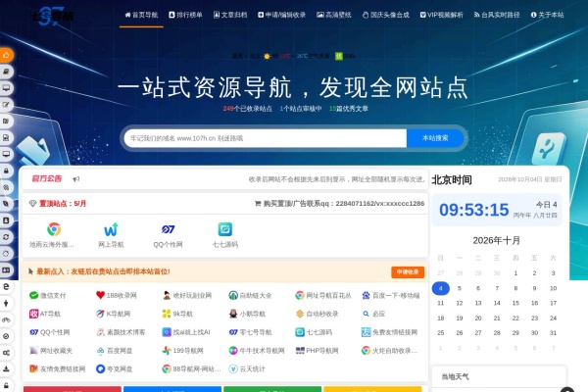Select day 4 highlighted in the calendar
Image resolution: width=588 pixels, height=392 pixels.
441,288
